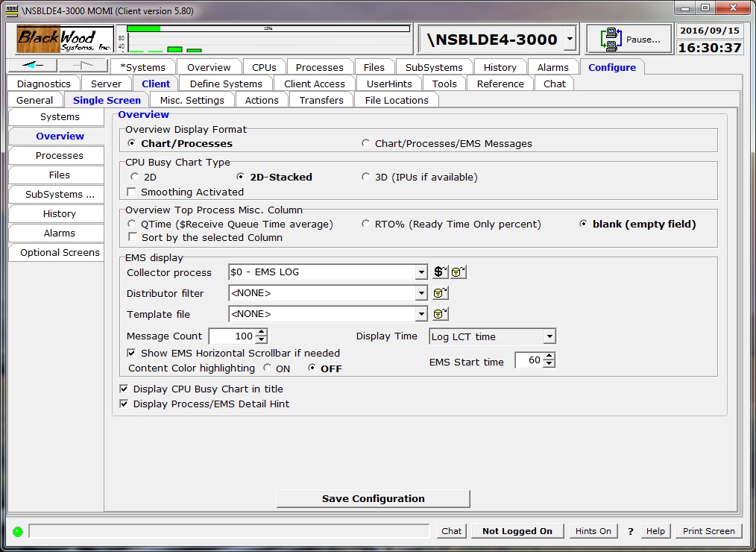
Task: Click the left arrow navigation icon
Action: [x=34, y=66]
